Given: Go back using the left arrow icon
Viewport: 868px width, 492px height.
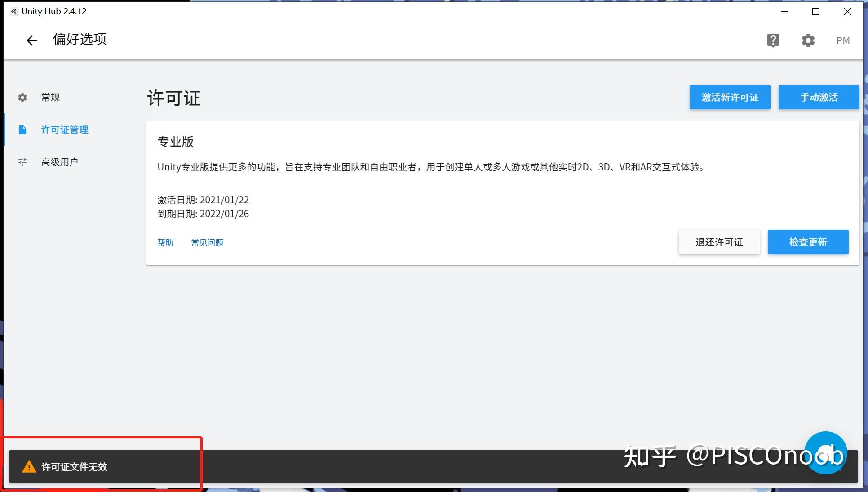Looking at the screenshot, I should [x=31, y=40].
